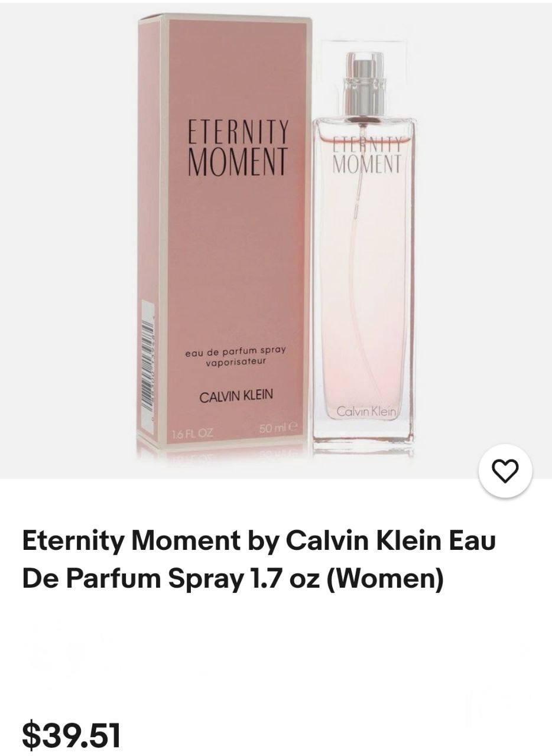Click Calvin Klein Eau in the title's first line
Viewport: 552px width, 756px height.
[x=391, y=540]
